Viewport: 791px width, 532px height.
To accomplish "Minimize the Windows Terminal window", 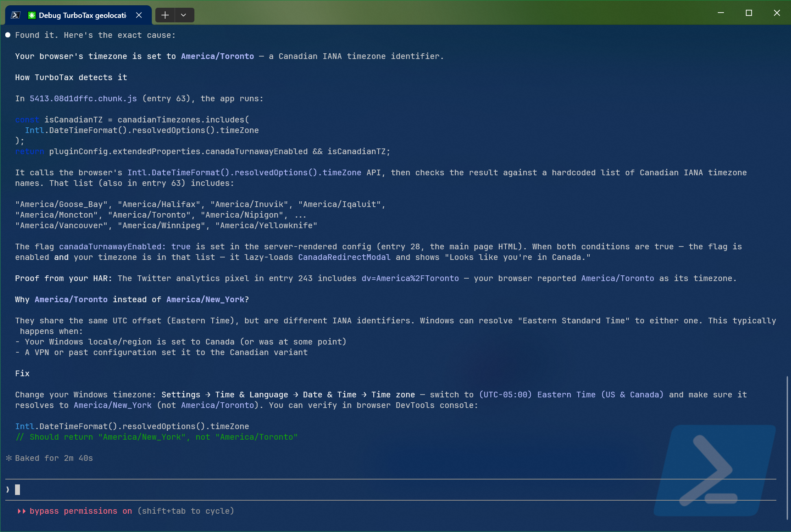I will click(x=721, y=13).
